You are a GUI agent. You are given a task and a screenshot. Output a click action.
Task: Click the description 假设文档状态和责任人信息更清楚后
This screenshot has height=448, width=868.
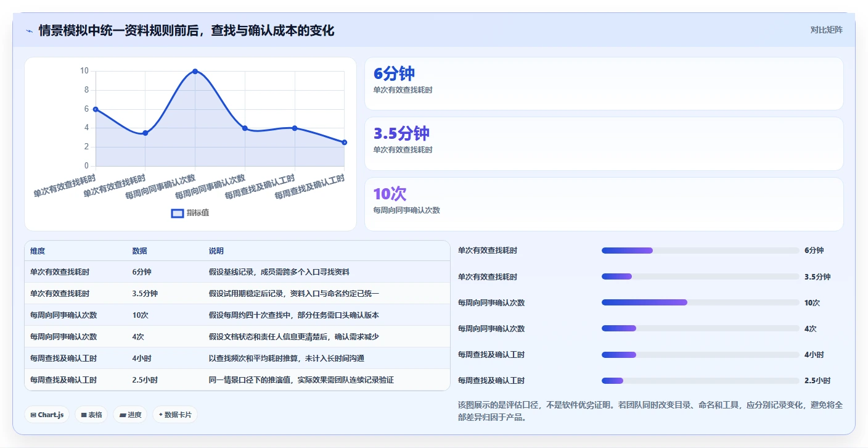pos(295,336)
